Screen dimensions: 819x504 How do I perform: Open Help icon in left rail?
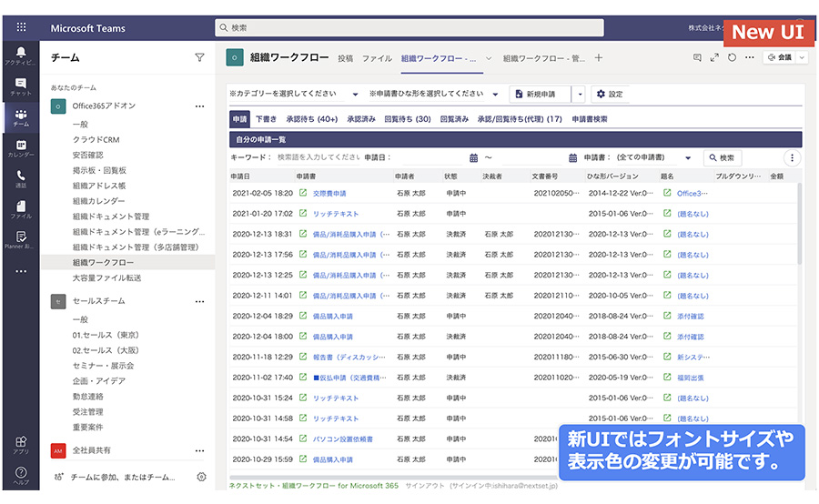[x=21, y=475]
